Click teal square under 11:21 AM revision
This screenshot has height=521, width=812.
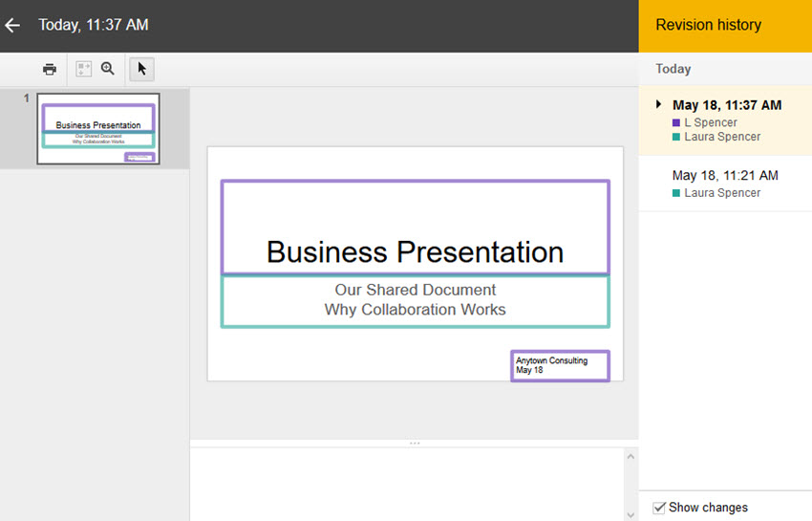coord(675,193)
